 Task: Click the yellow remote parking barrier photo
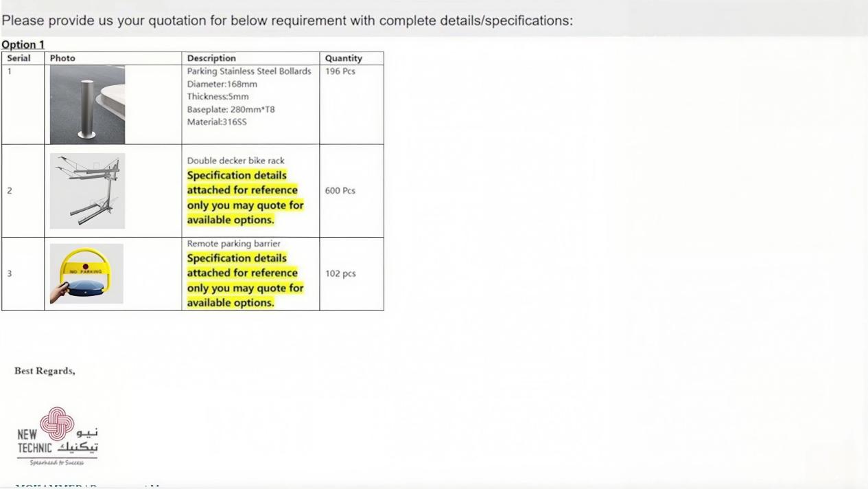[x=86, y=273]
